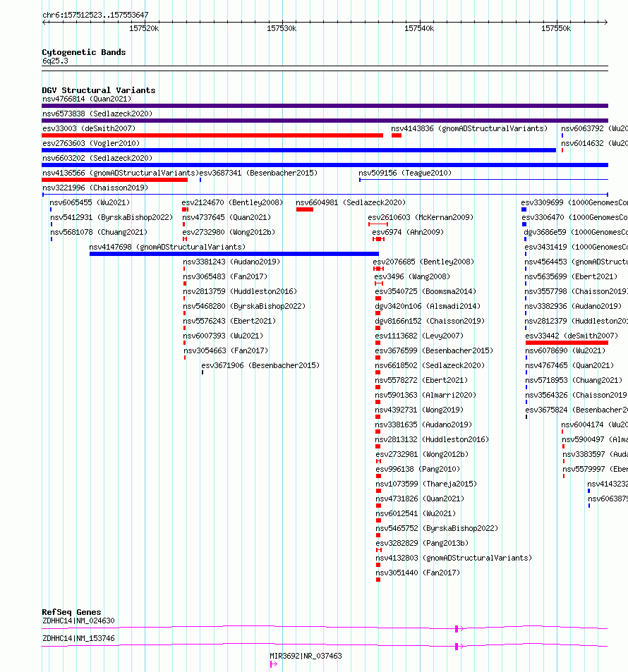Click the red esv33442 (deSmith2007) bar
The height and width of the screenshot is (672, 628).
pos(567,343)
